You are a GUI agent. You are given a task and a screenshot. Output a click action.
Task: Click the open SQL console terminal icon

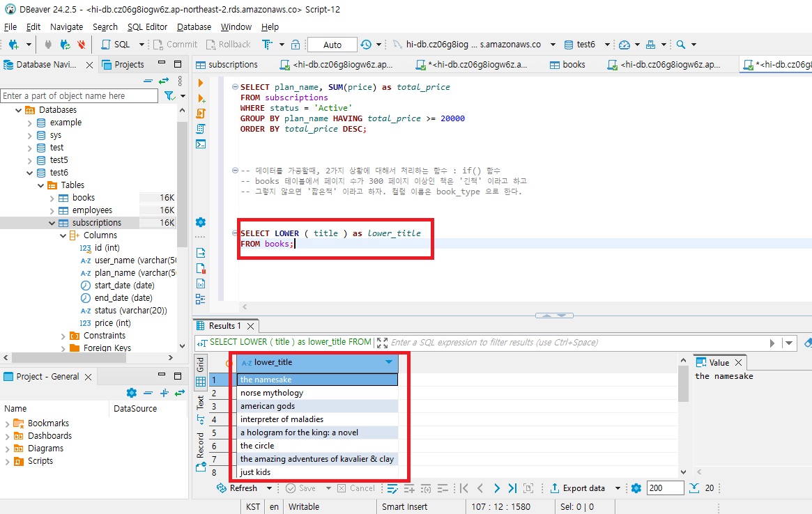(x=201, y=144)
